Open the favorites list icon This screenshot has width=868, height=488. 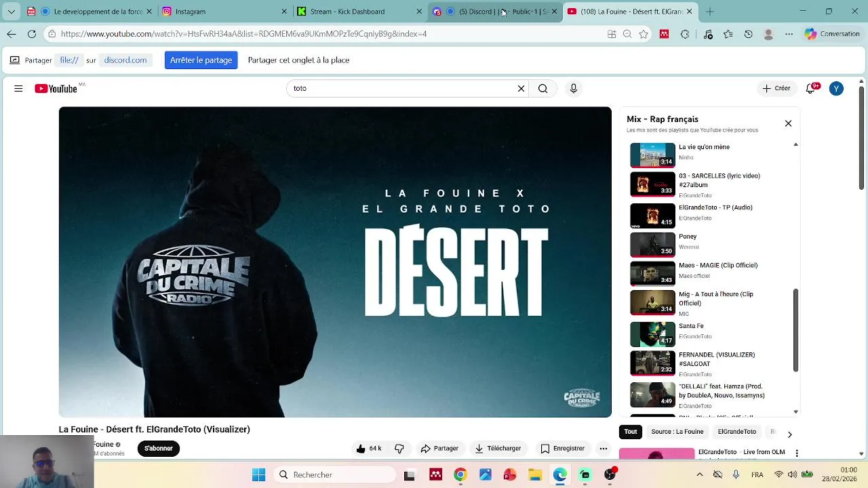[x=728, y=34]
